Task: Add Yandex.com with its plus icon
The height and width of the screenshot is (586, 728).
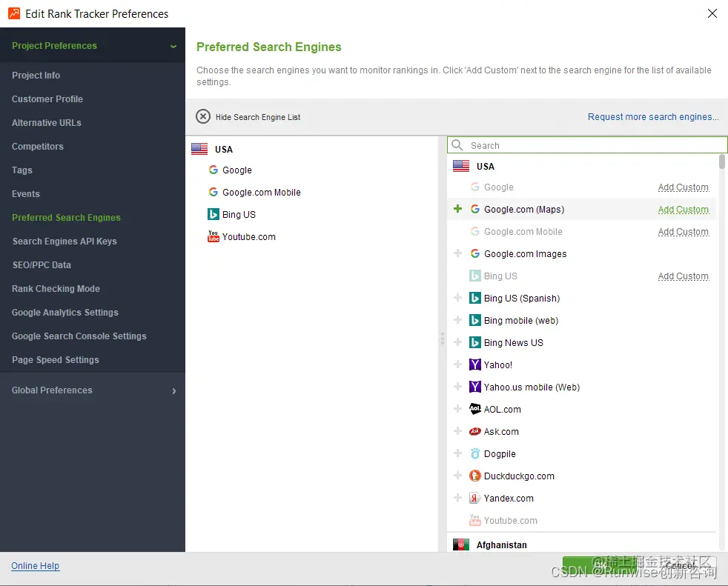Action: [x=458, y=498]
